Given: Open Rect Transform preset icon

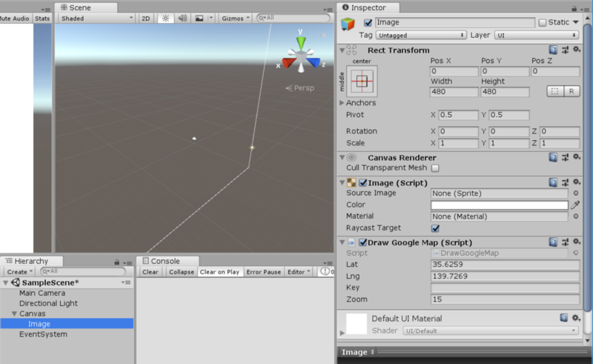Looking at the screenshot, I should [x=565, y=50].
